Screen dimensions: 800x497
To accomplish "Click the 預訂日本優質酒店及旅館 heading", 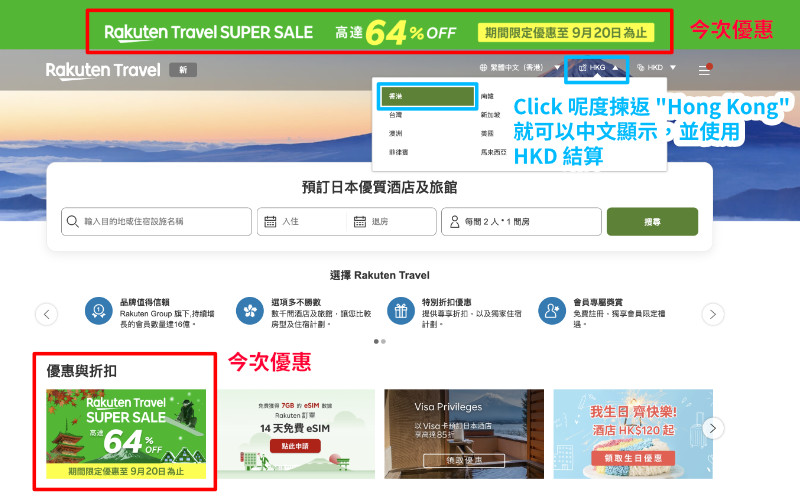I will [380, 187].
